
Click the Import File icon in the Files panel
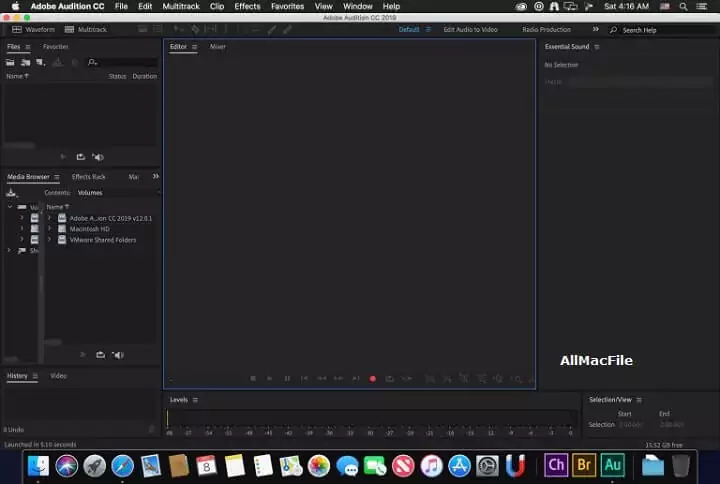[x=26, y=62]
